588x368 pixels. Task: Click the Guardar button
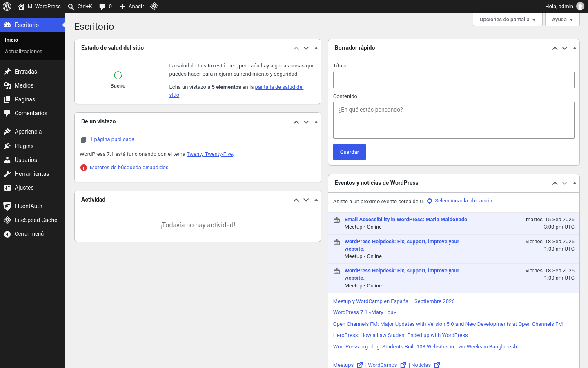point(350,152)
